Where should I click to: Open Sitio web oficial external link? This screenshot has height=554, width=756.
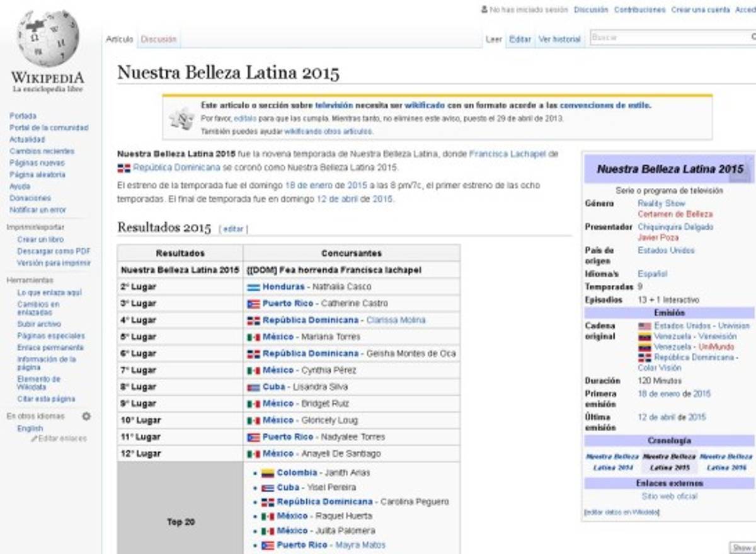669,496
